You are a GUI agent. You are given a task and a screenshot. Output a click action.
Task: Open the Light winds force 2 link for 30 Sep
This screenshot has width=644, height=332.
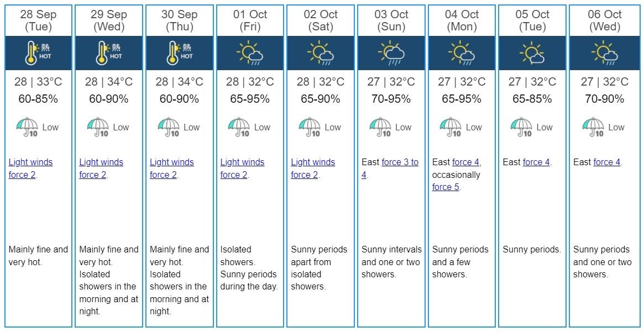tap(172, 168)
